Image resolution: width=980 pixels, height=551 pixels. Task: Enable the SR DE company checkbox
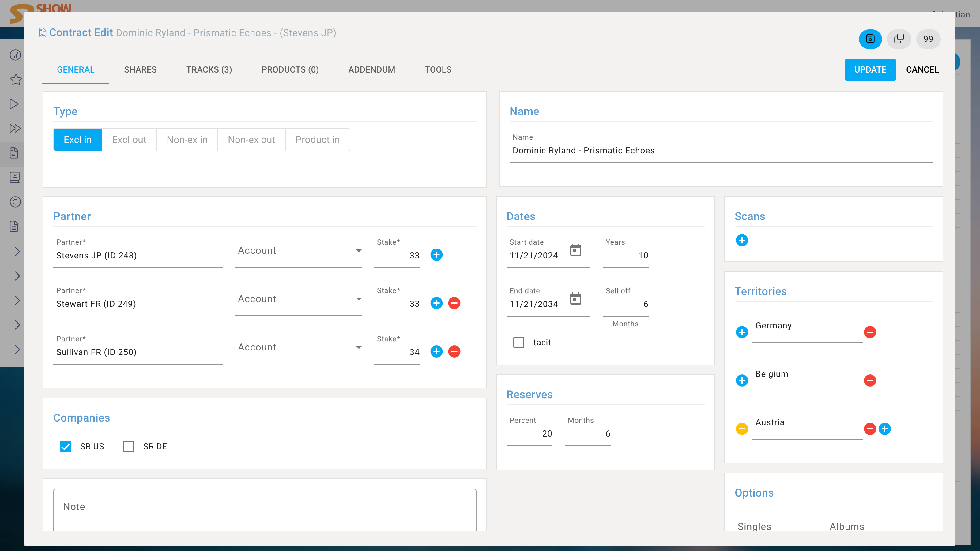click(x=129, y=446)
